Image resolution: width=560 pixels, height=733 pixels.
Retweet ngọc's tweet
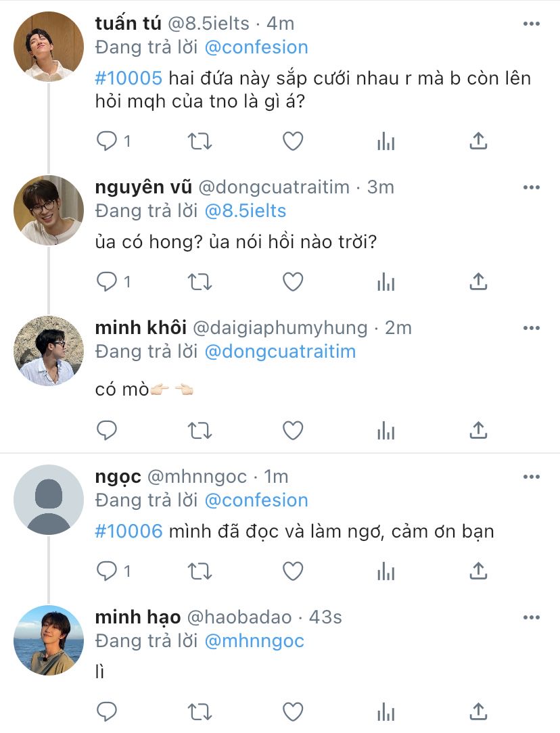[200, 571]
